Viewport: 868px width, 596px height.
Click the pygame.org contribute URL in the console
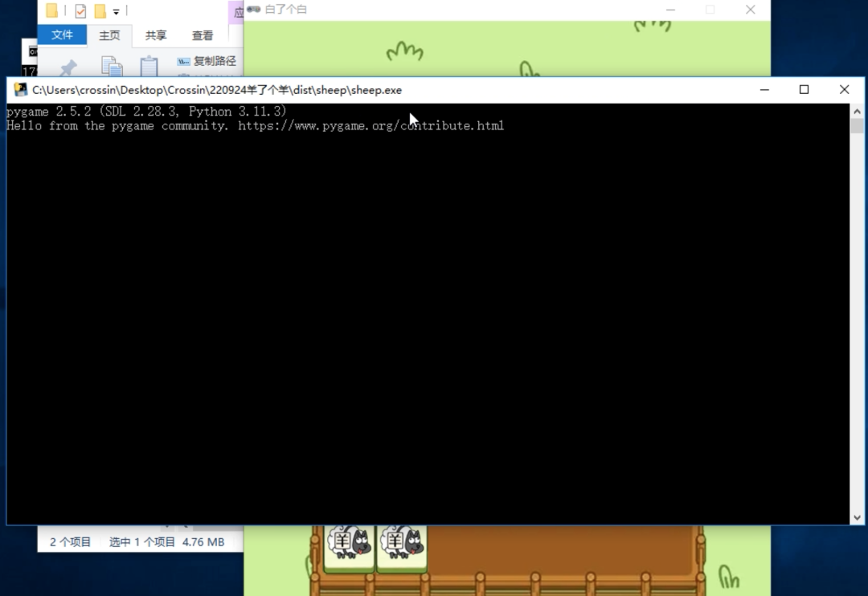tap(371, 126)
